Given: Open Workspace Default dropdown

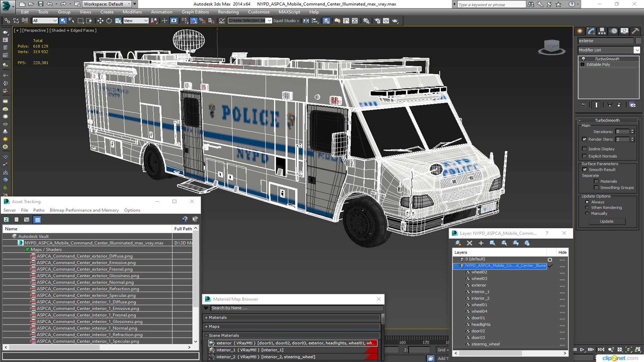Looking at the screenshot, I should click(107, 4).
